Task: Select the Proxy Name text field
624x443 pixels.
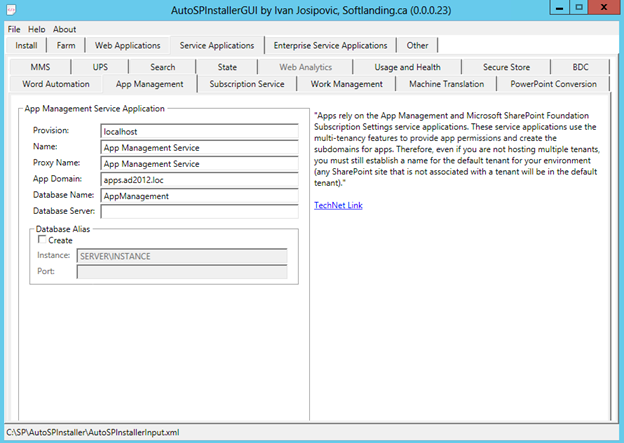Action: (199, 164)
